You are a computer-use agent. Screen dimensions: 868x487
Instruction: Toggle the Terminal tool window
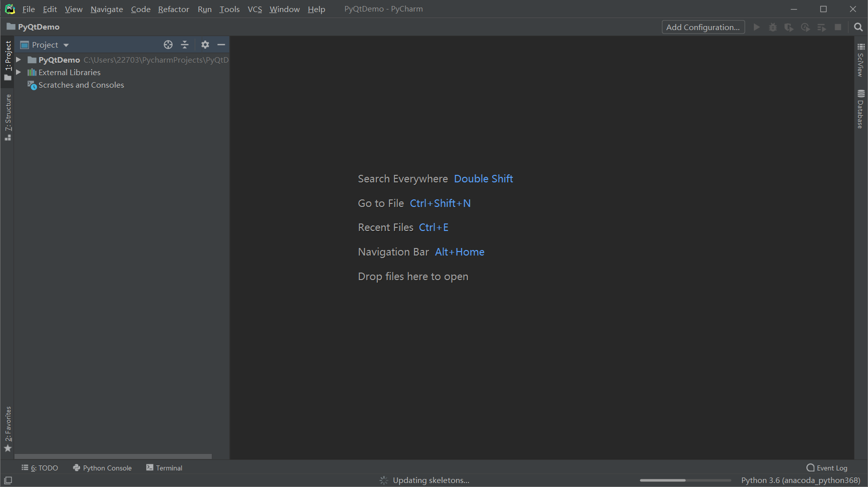pos(164,468)
